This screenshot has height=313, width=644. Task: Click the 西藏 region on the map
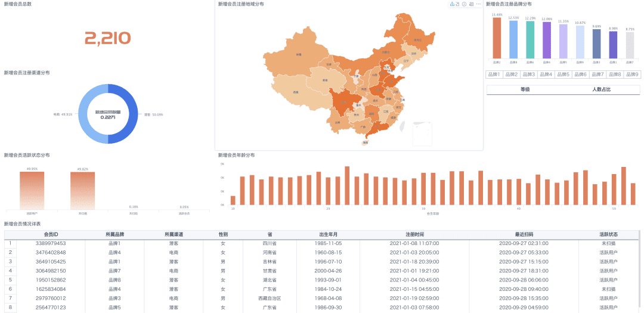tap(295, 92)
